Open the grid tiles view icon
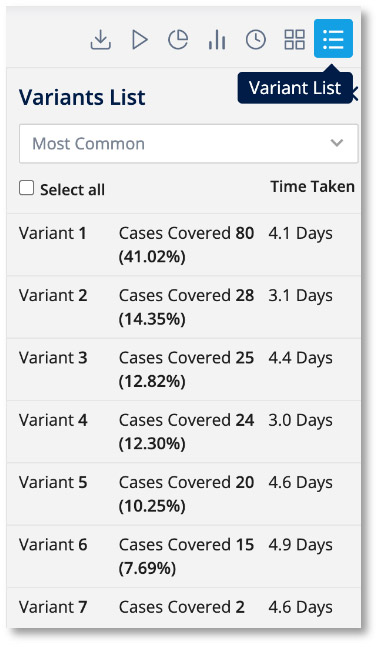The image size is (380, 647). tap(295, 40)
